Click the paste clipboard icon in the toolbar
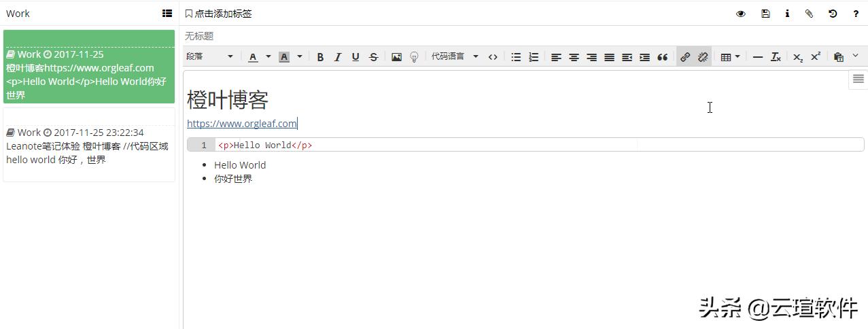The image size is (868, 329). [x=839, y=57]
